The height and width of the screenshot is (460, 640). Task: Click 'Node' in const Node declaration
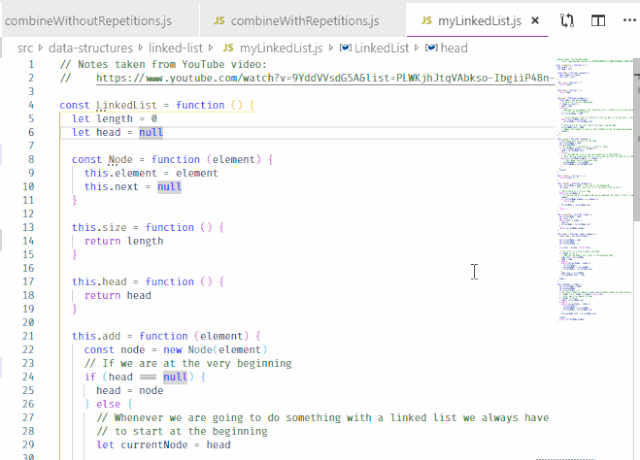pyautogui.click(x=120, y=159)
